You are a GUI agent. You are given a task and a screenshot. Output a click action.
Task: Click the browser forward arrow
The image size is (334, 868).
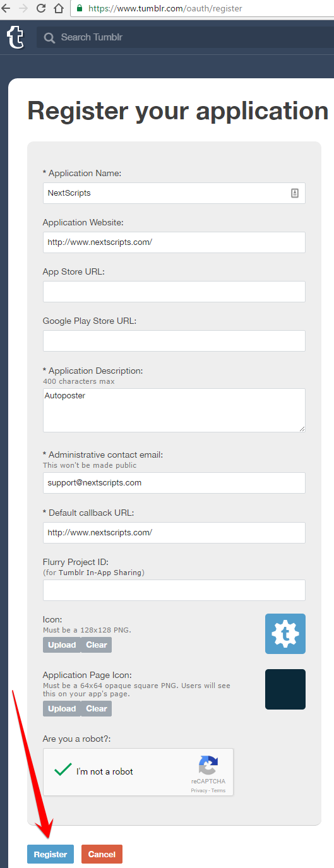pyautogui.click(x=23, y=9)
